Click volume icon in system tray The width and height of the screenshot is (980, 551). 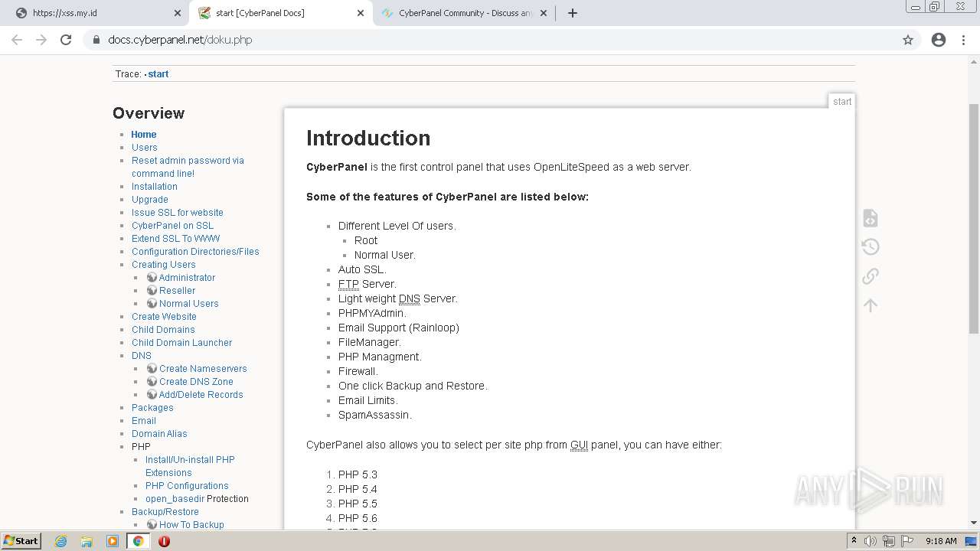click(x=871, y=541)
